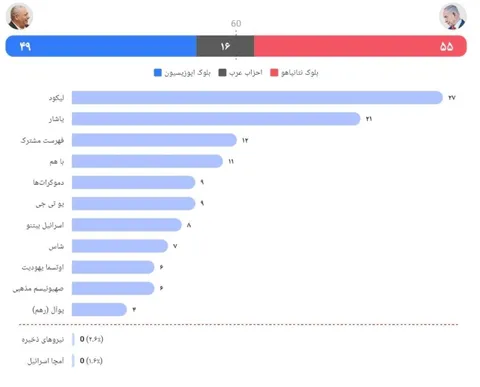This screenshot has width=480, height=387.
Task: Click the 60 majority marker above the bar
Action: coord(236,23)
